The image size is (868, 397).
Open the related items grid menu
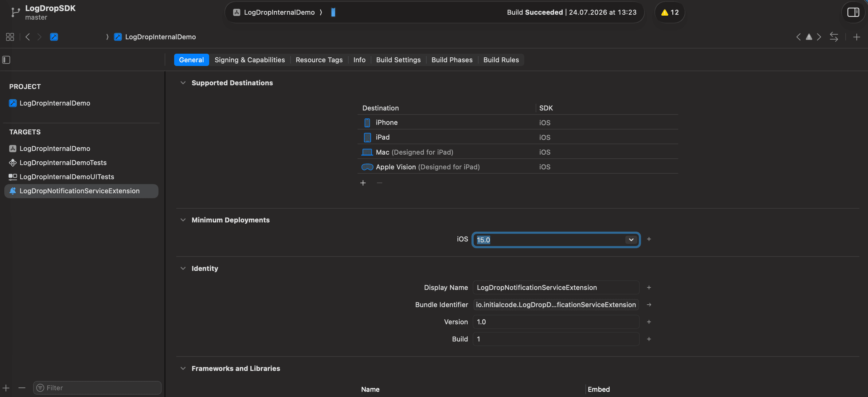[x=10, y=37]
